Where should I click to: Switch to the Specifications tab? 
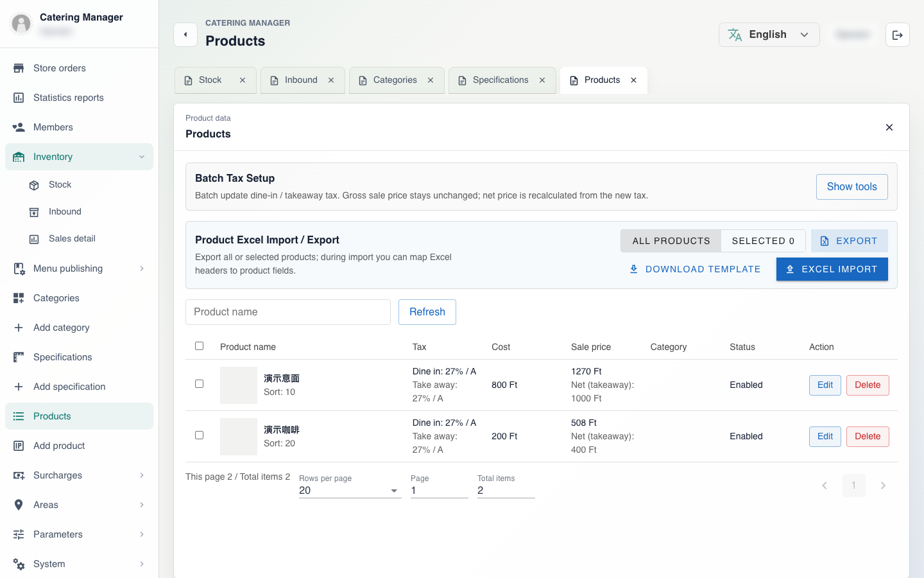pos(502,80)
